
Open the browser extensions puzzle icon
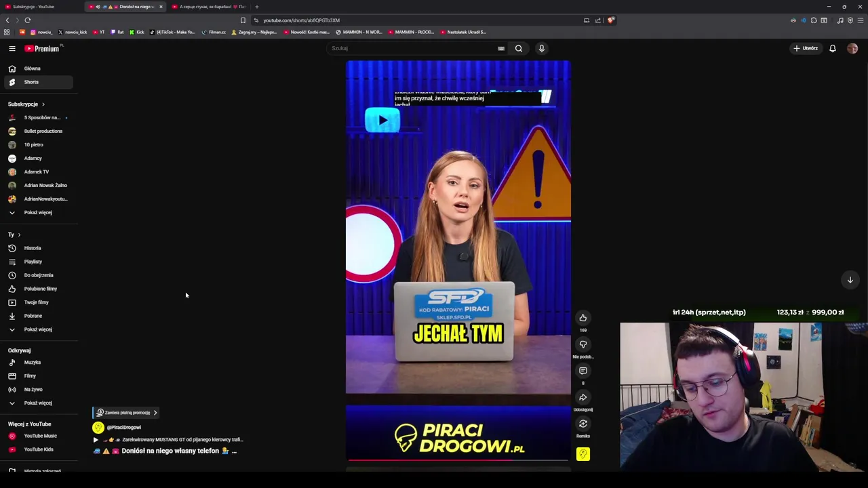pos(814,20)
